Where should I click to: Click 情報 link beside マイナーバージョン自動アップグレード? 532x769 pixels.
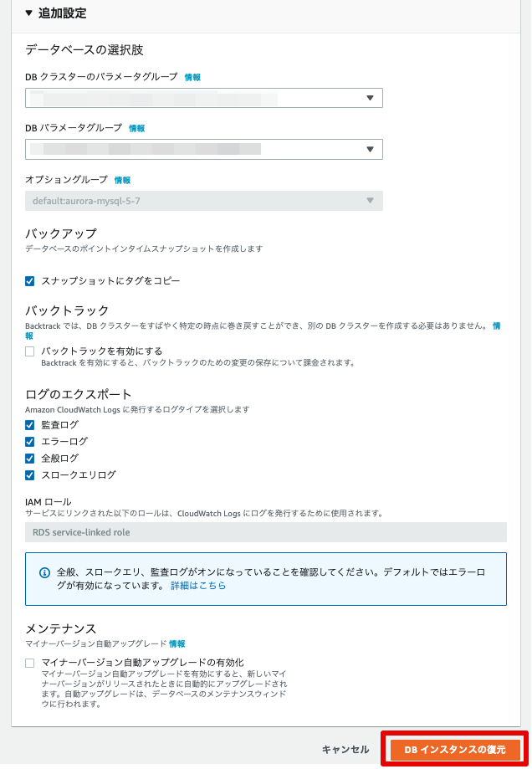pos(177,643)
